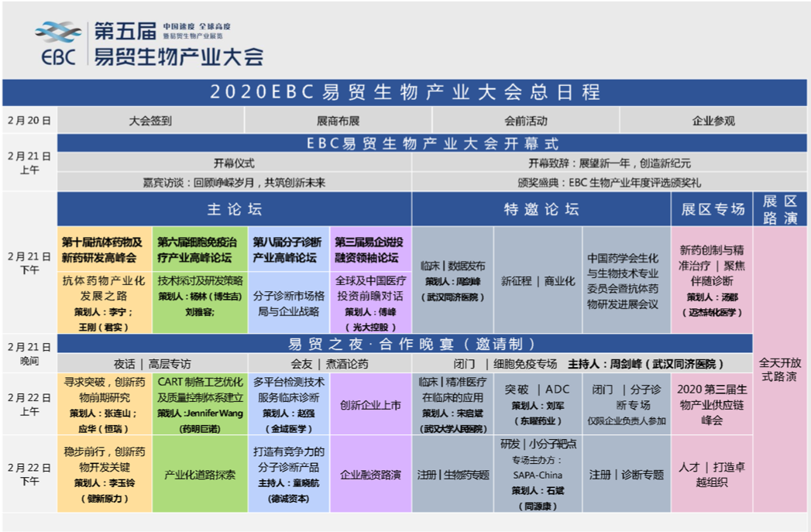811x532 pixels.
Task: Click the 2月22日 上午 date cell
Action: [x=29, y=403]
